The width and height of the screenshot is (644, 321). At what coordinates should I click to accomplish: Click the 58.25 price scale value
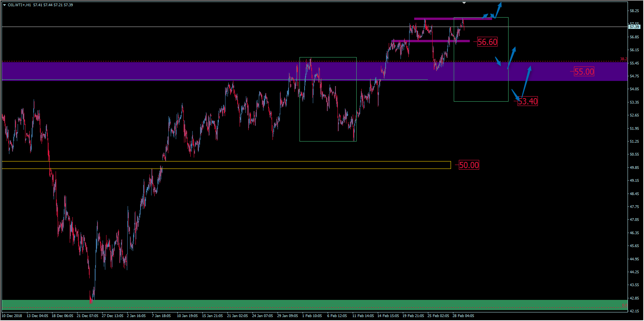634,11
